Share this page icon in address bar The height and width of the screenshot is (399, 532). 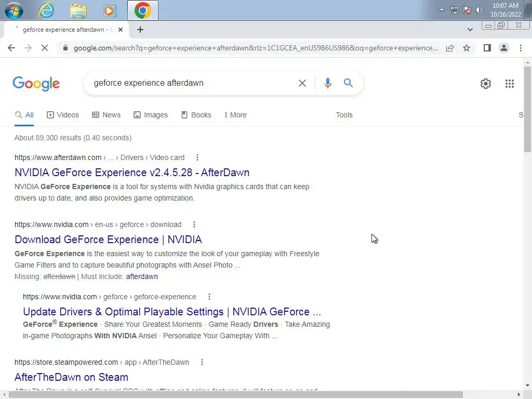pos(450,48)
